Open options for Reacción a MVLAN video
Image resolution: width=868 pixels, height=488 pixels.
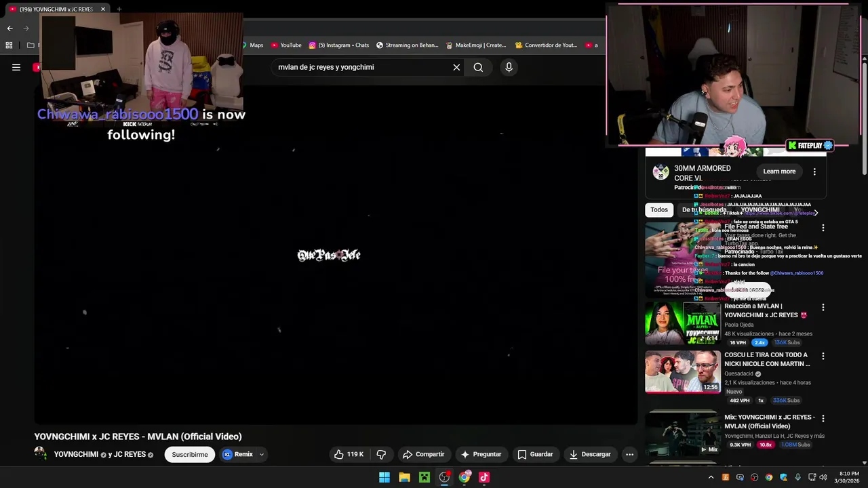(823, 307)
